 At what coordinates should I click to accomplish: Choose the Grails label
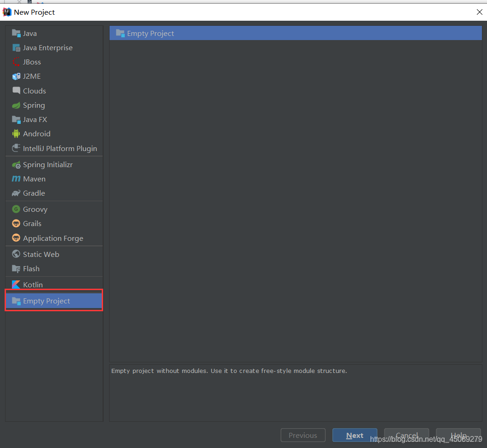(x=32, y=223)
